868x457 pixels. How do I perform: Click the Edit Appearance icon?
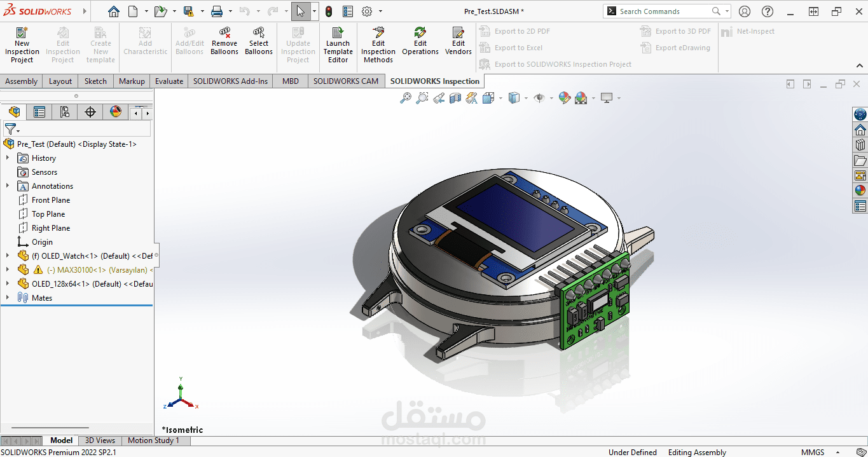pos(564,98)
